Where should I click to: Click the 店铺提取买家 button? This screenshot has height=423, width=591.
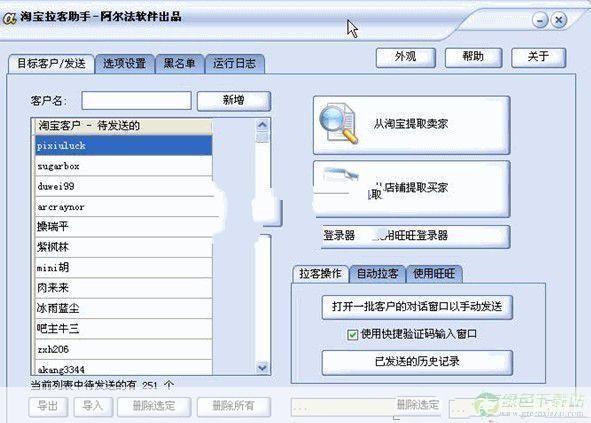tap(411, 189)
